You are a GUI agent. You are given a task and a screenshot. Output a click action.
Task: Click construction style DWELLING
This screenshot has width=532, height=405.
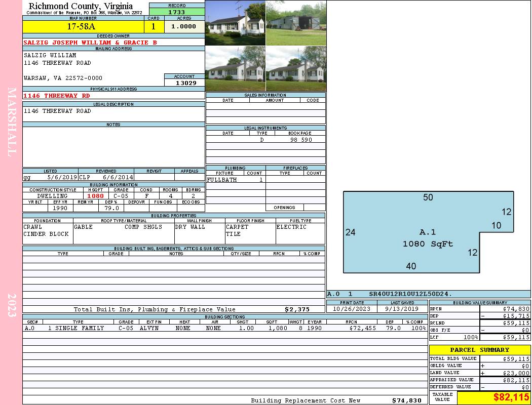tap(52, 196)
